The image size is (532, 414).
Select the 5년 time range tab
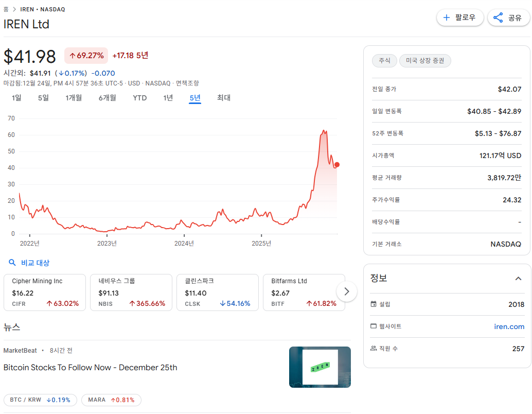pyautogui.click(x=195, y=98)
